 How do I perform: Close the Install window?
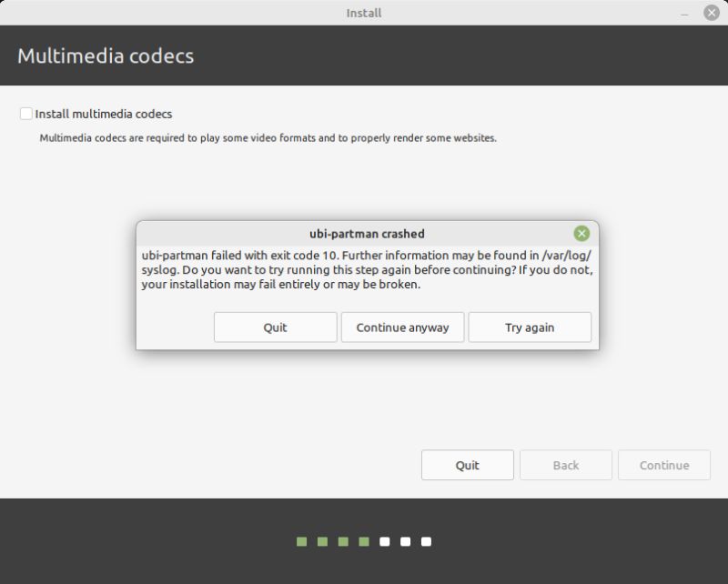pyautogui.click(x=713, y=13)
